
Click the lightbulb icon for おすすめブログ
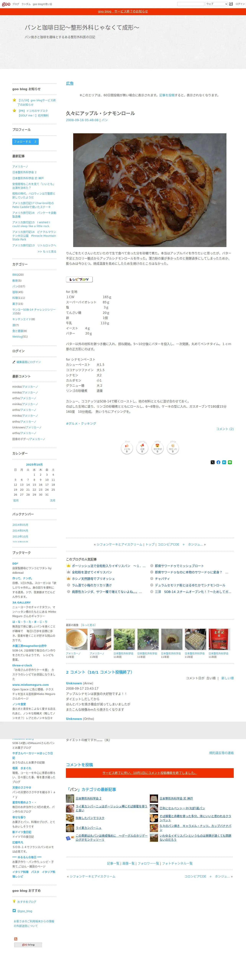pyautogui.click(x=14, y=901)
